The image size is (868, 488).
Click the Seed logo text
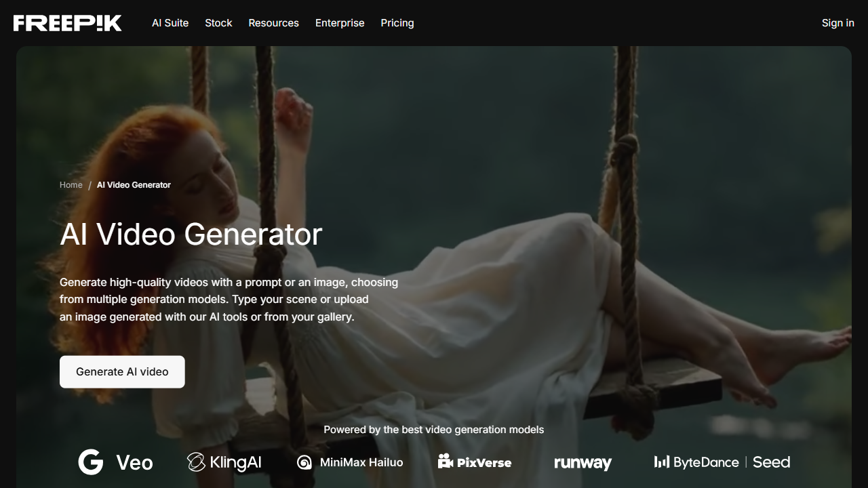(772, 462)
